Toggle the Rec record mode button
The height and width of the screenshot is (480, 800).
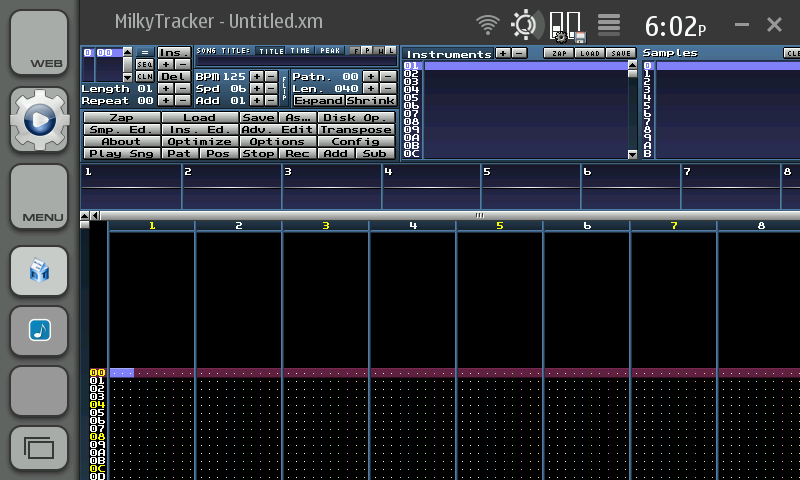(x=298, y=154)
